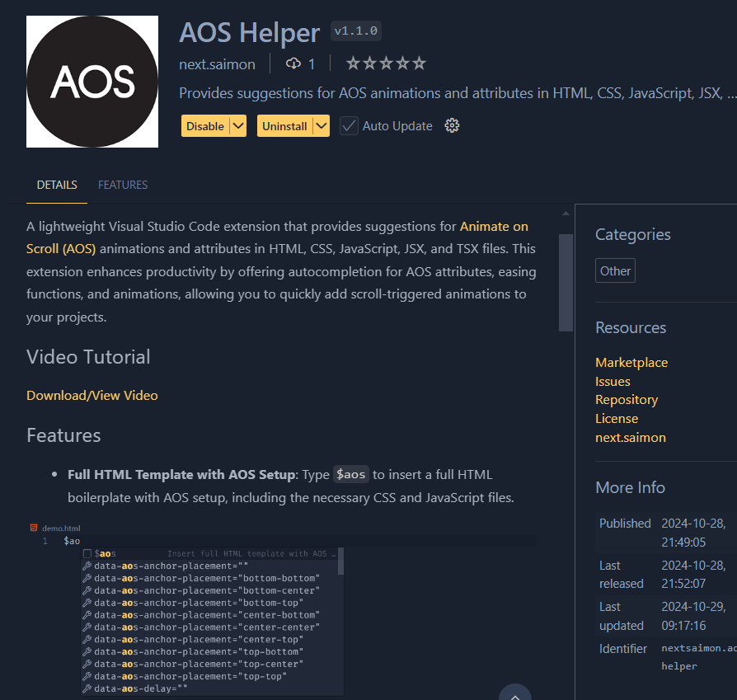Select the DETAILS tab

[57, 185]
